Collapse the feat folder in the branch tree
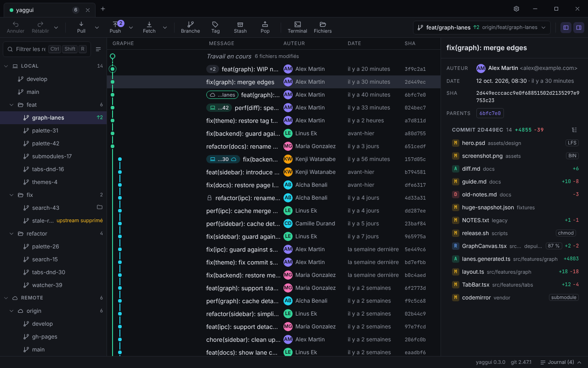This screenshot has width=588, height=368. coord(12,104)
